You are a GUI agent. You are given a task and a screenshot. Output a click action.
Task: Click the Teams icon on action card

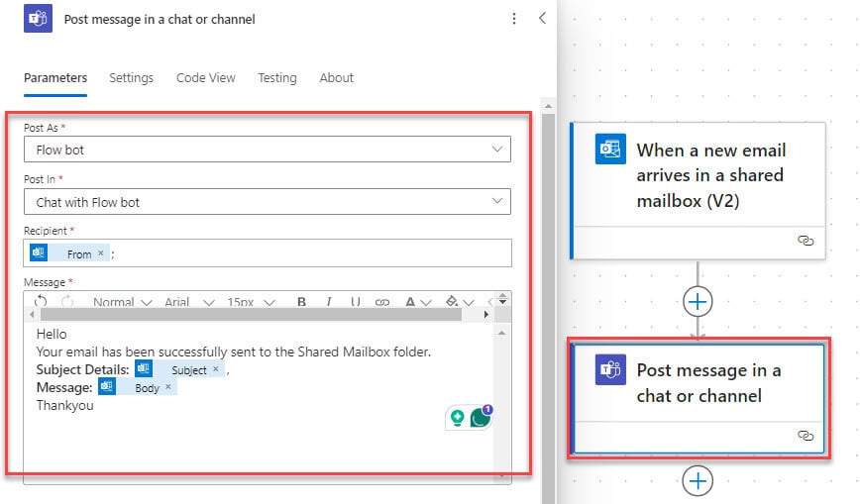[610, 369]
